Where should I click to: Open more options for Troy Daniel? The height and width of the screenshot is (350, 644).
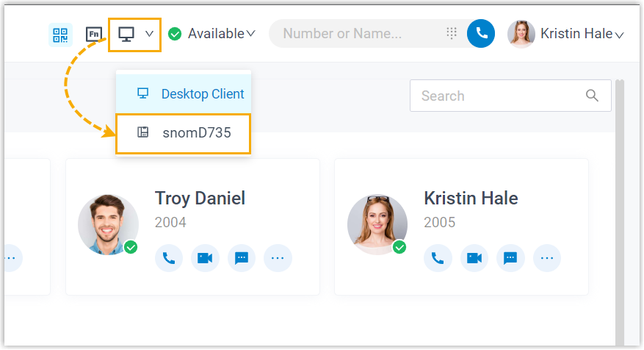click(x=278, y=258)
